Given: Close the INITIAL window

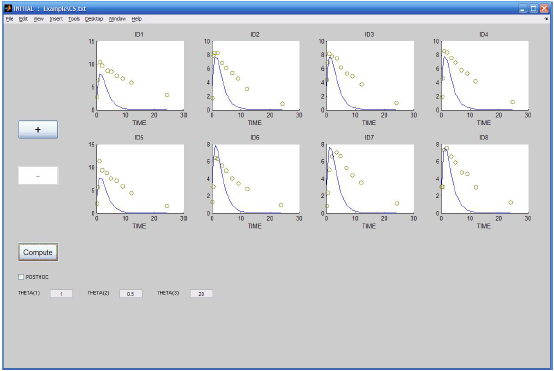Looking at the screenshot, I should pyautogui.click(x=544, y=8).
